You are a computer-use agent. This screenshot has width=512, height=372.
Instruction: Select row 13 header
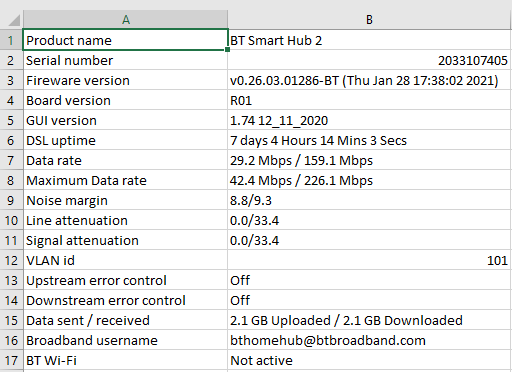point(11,280)
